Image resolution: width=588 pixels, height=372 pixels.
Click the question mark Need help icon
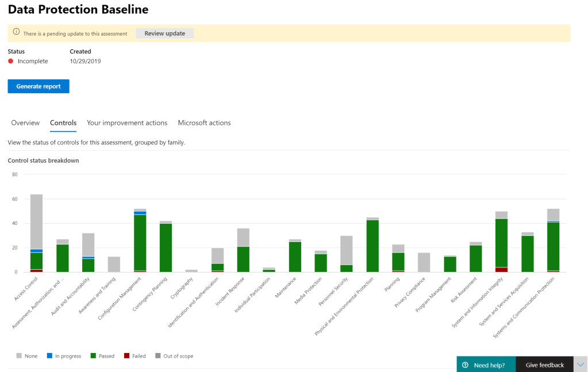(x=465, y=365)
